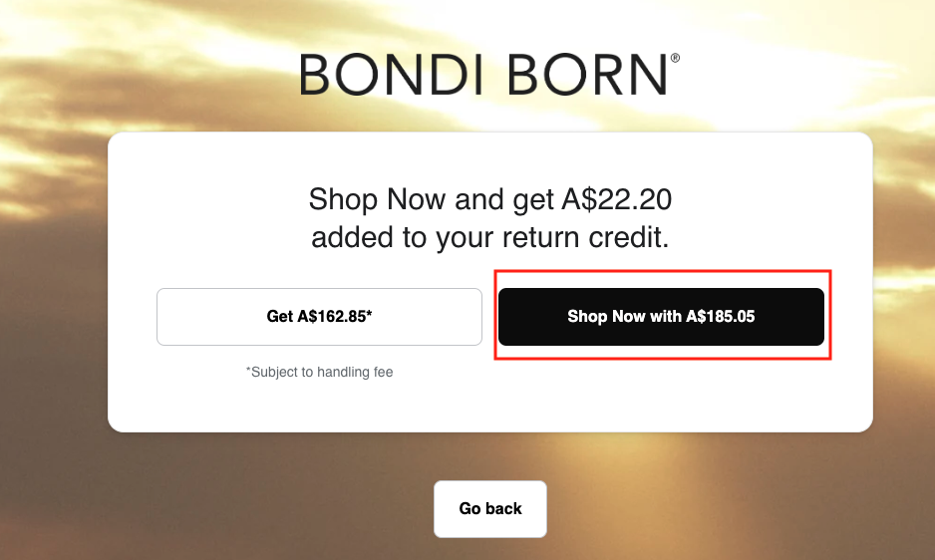Click the 'Shop Now and get A$22.20' headline
This screenshot has width=935, height=560.
[x=489, y=199]
